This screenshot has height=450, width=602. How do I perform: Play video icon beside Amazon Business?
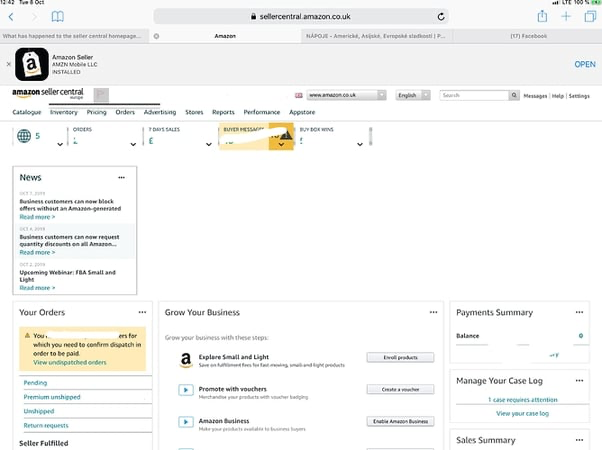coord(186,422)
